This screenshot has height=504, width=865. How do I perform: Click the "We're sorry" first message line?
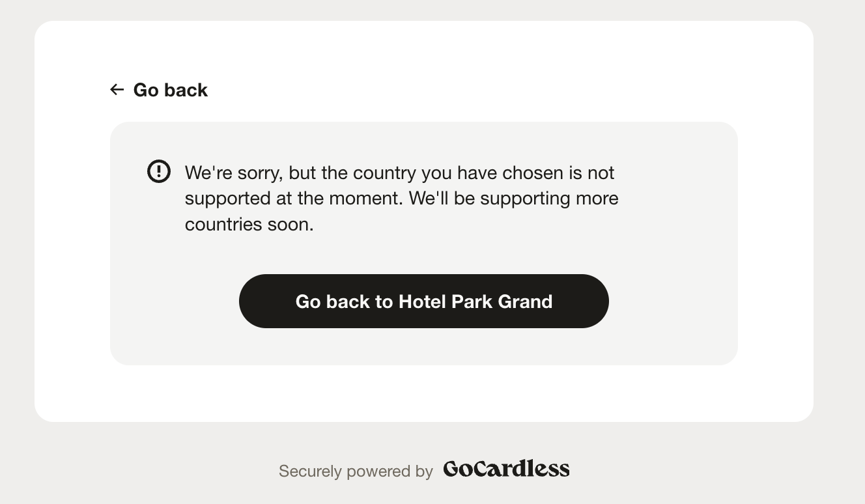click(x=399, y=173)
